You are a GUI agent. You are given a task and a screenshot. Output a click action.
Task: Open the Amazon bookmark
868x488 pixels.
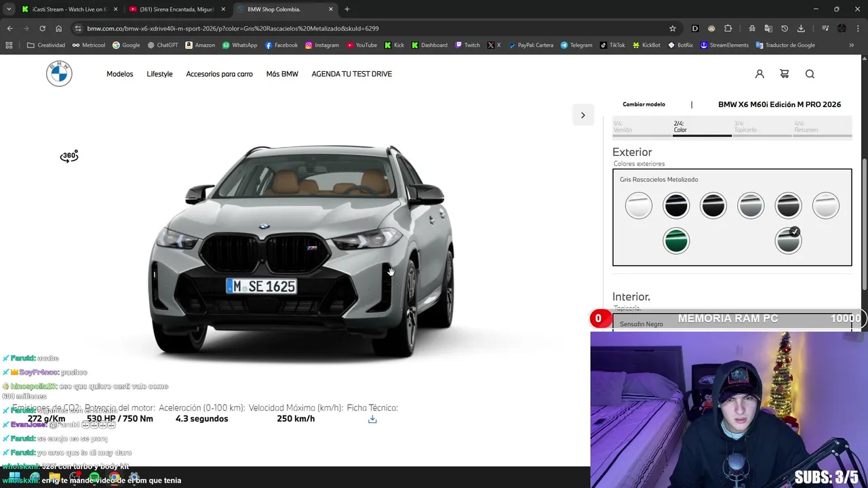point(199,45)
